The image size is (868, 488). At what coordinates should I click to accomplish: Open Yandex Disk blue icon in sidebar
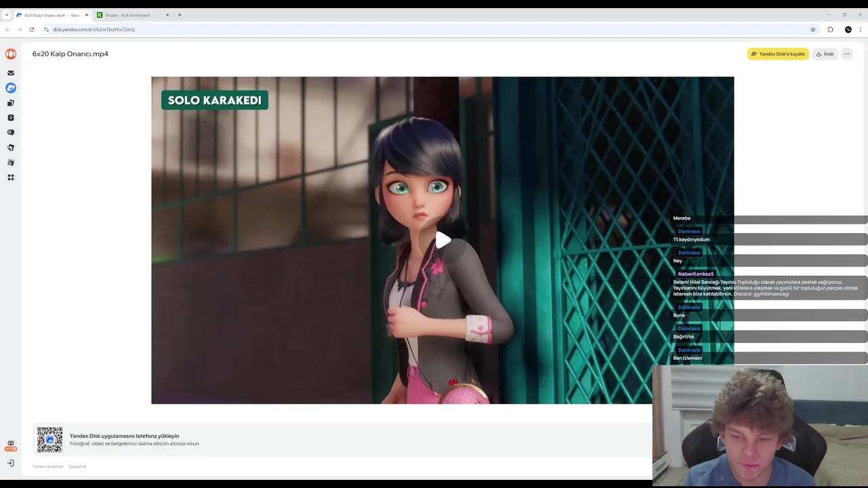click(11, 88)
